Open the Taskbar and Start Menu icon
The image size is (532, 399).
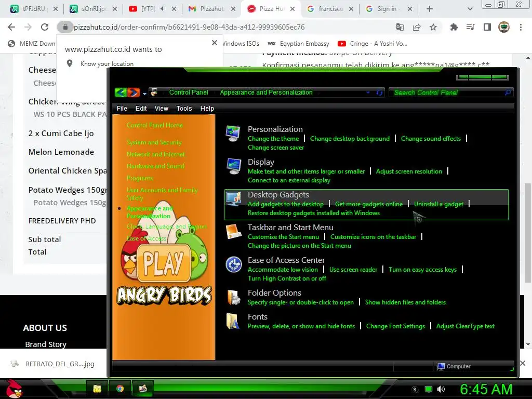click(x=233, y=232)
